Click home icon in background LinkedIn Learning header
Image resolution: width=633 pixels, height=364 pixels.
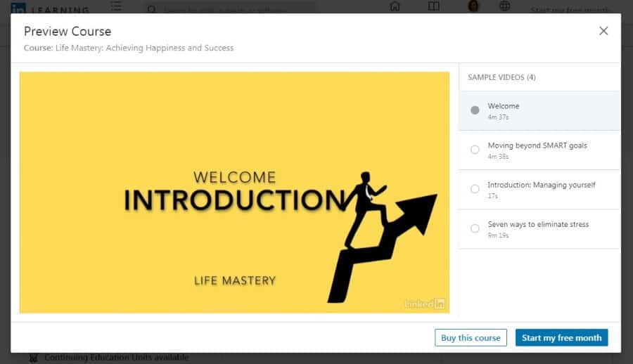point(395,6)
